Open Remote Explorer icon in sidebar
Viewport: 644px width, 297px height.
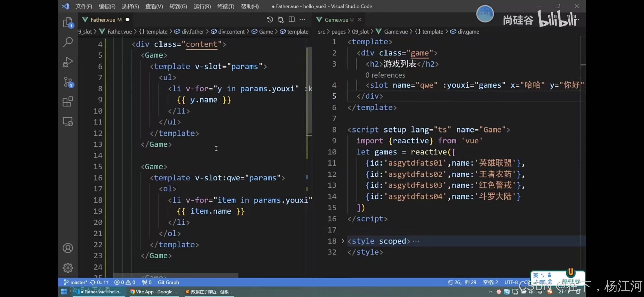click(x=68, y=122)
